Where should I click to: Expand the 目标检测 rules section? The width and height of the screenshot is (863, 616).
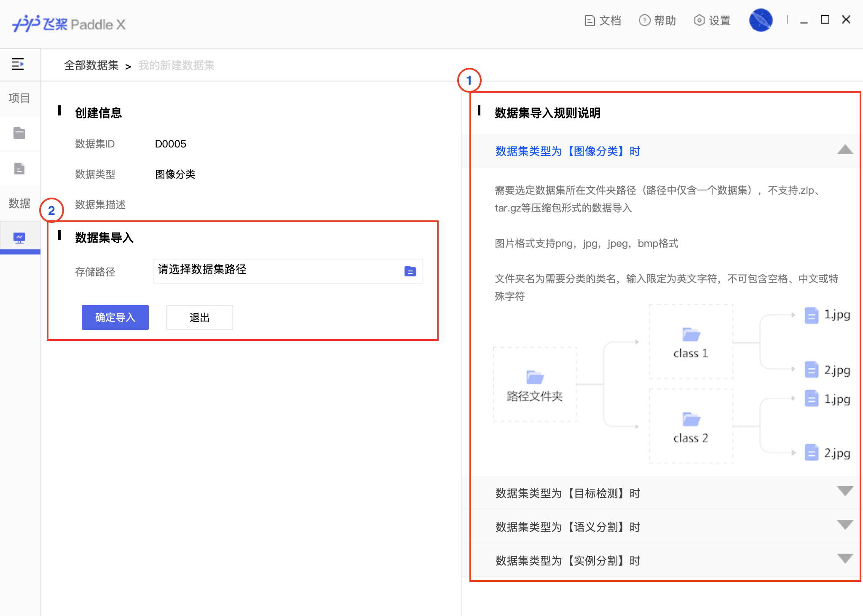click(x=845, y=491)
